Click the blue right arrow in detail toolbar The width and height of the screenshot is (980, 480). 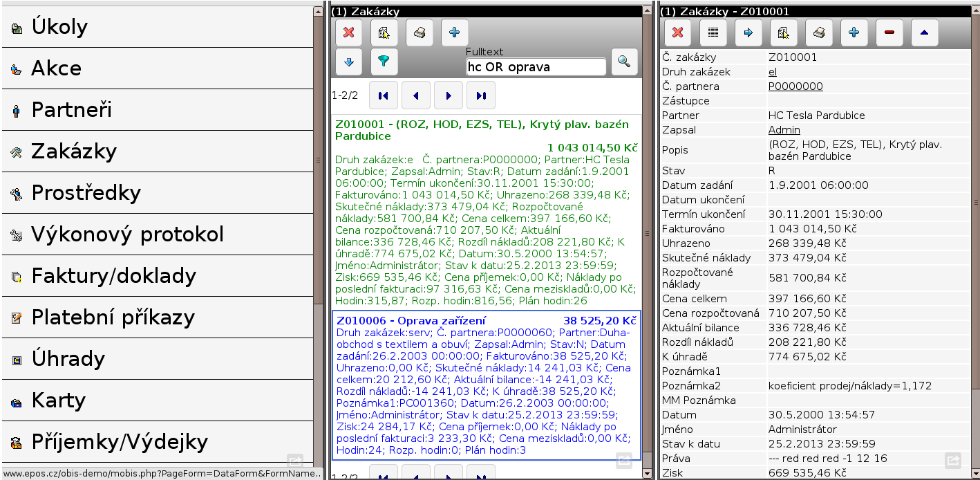(x=748, y=33)
